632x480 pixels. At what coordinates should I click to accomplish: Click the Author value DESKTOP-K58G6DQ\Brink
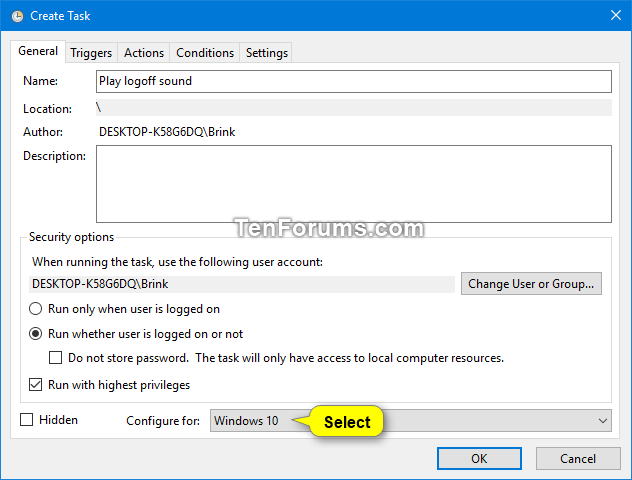(167, 132)
